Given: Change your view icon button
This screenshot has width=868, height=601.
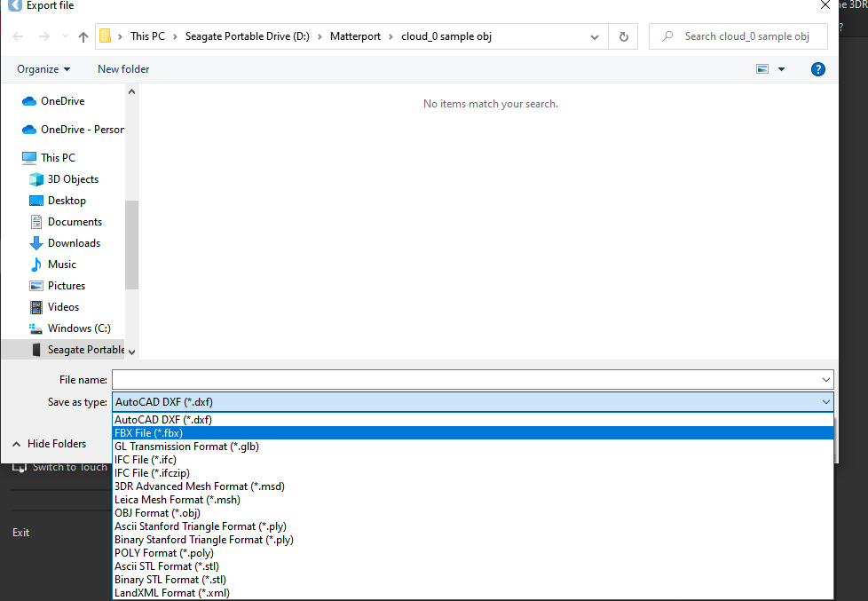Looking at the screenshot, I should point(762,69).
